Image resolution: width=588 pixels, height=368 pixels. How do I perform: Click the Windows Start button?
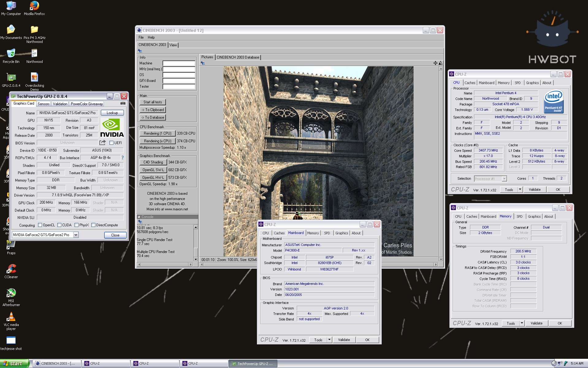coord(14,363)
